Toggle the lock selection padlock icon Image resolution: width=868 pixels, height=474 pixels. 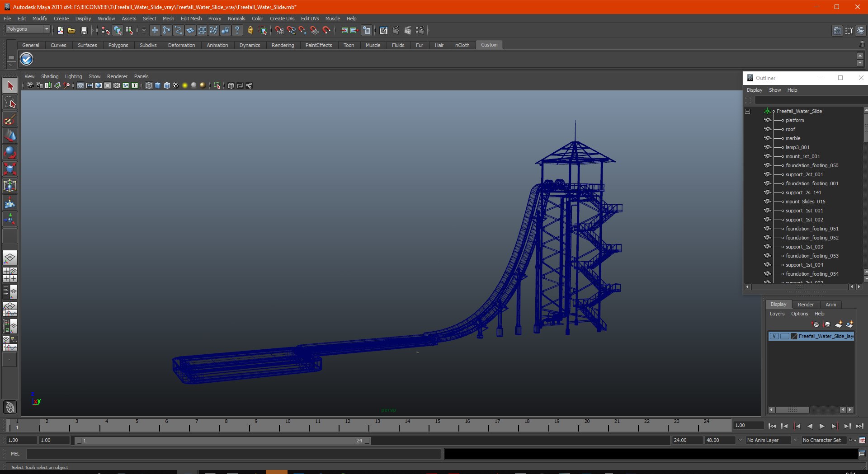[250, 30]
